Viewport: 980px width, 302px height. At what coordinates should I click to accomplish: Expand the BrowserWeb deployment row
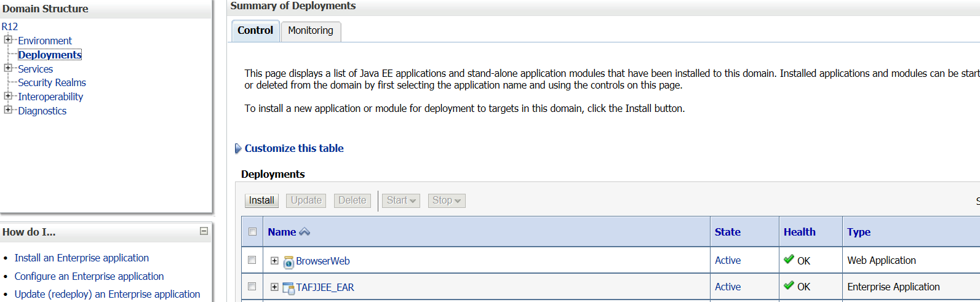(x=274, y=261)
